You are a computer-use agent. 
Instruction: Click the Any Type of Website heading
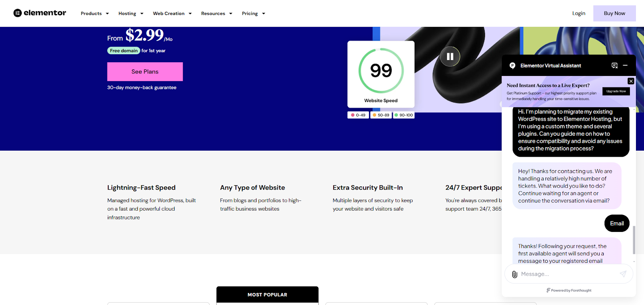[252, 188]
